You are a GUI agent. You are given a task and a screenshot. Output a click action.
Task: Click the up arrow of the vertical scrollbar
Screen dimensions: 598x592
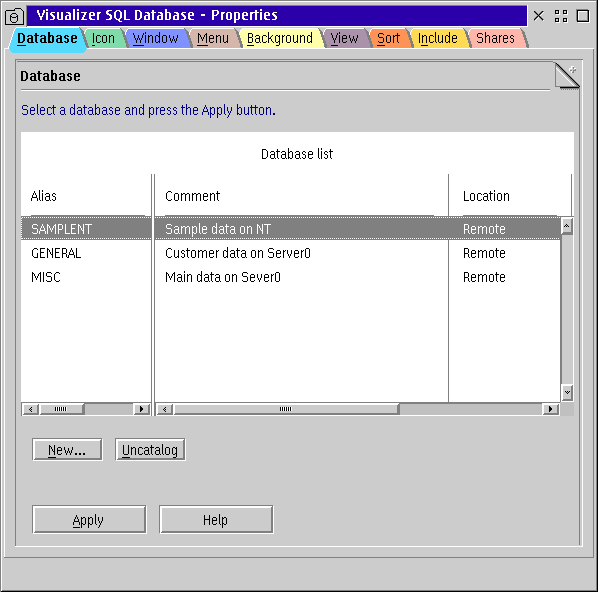[567, 226]
